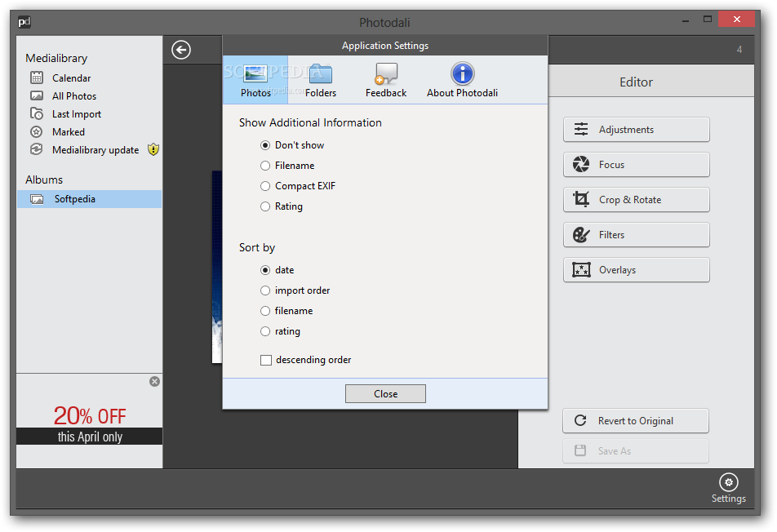Select the Softpedia album
Viewport: 777px width, 532px height.
point(89,198)
